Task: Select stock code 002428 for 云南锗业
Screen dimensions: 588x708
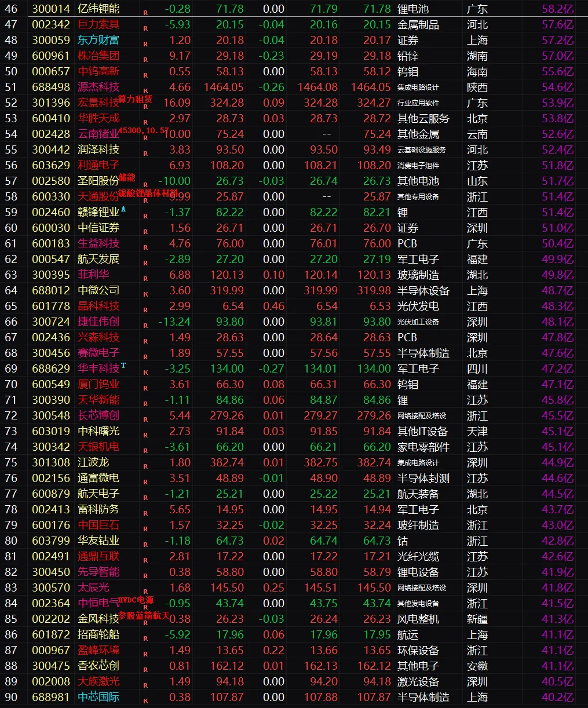Action: pos(51,134)
